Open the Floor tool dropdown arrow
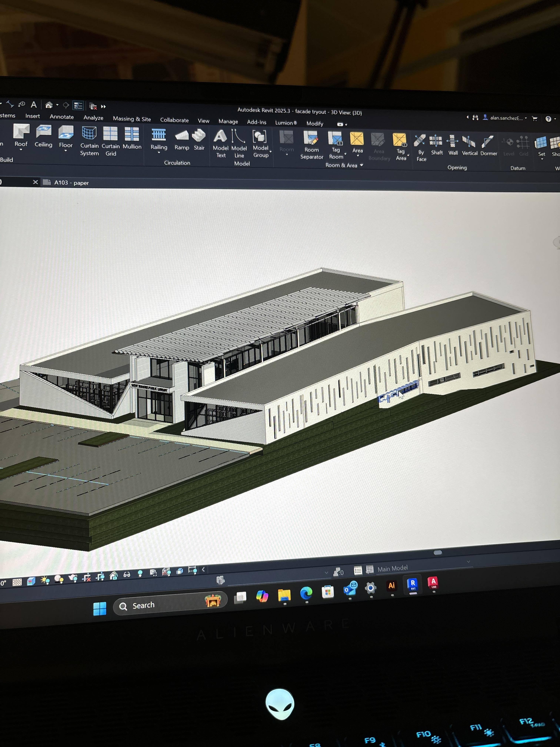This screenshot has width=560, height=747. [x=66, y=151]
